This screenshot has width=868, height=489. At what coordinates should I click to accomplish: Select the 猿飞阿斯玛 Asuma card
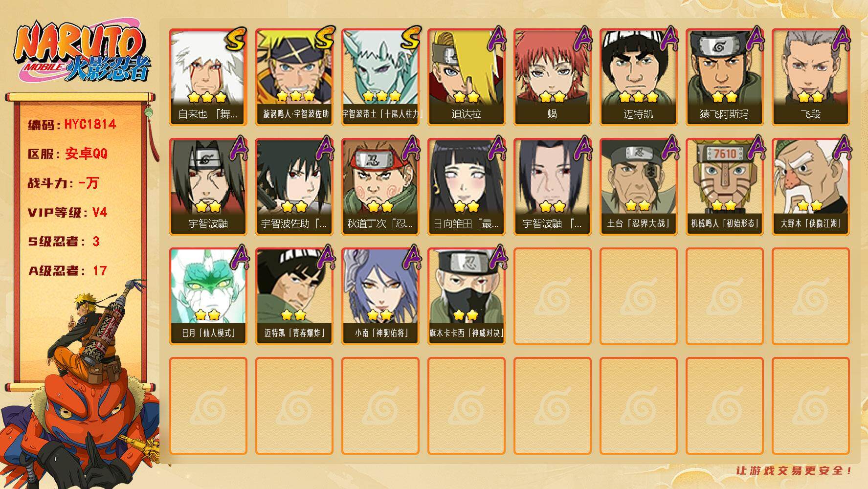point(724,77)
